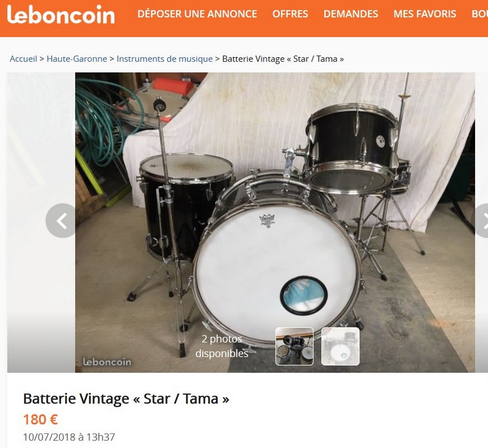Viewport: 488px width, 448px height.
Task: Open the Instruments de musique breadcrumb link
Action: pyautogui.click(x=164, y=58)
